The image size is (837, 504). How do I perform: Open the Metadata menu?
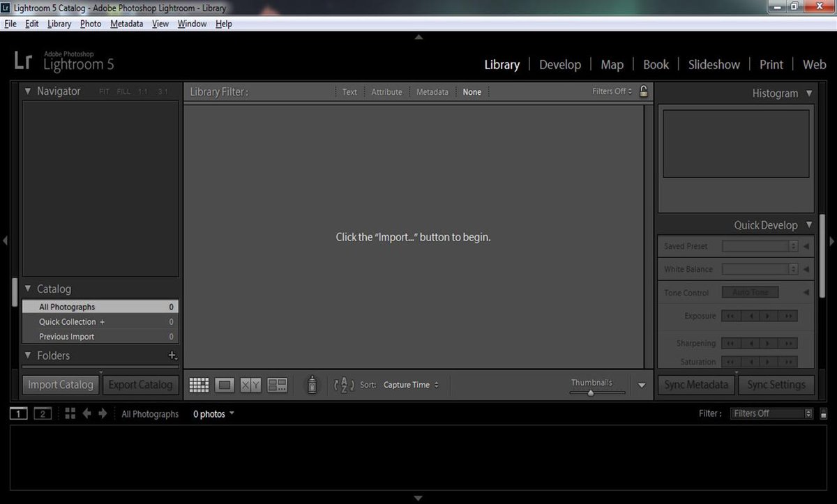click(126, 24)
